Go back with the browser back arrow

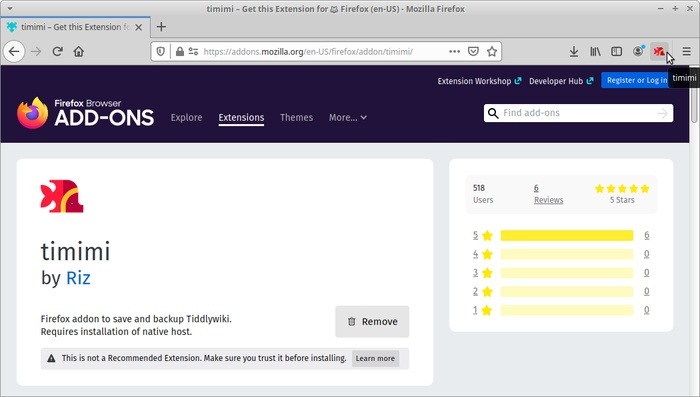coord(14,52)
